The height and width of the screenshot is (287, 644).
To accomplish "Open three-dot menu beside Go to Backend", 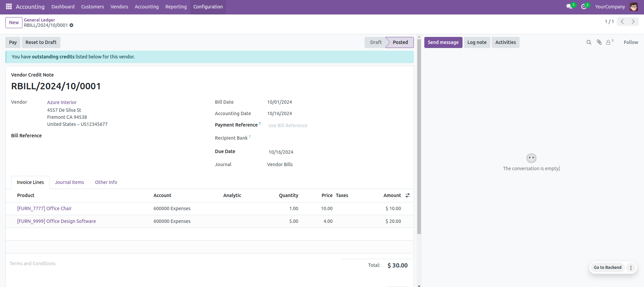I will click(631, 268).
